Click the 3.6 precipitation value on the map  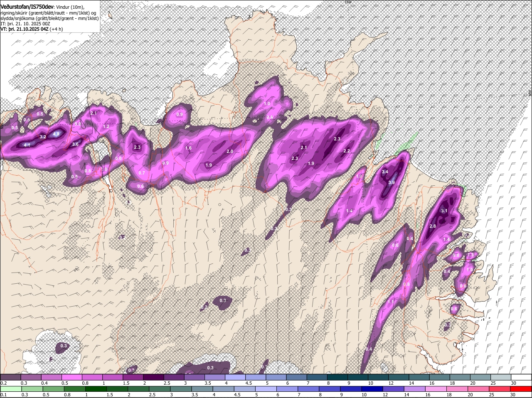pyautogui.click(x=75, y=144)
